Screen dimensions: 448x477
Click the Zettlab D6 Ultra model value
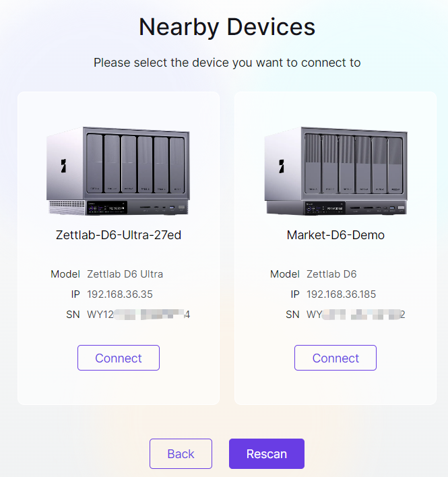tap(125, 274)
